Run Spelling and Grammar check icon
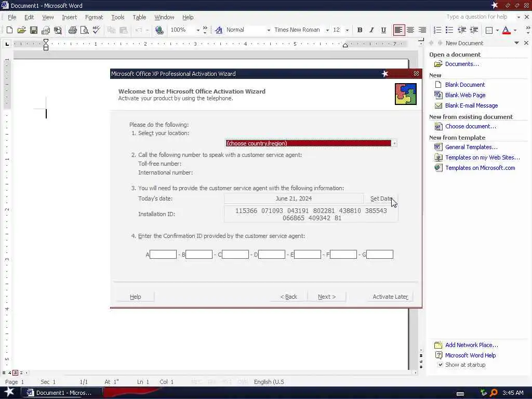Screen dimensions: 532x399 96,30
